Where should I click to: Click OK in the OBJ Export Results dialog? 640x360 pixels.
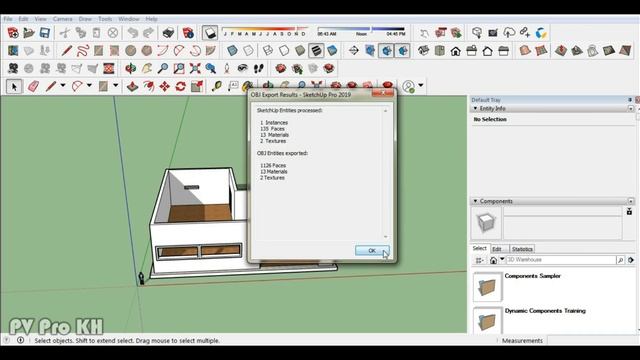pyautogui.click(x=372, y=251)
